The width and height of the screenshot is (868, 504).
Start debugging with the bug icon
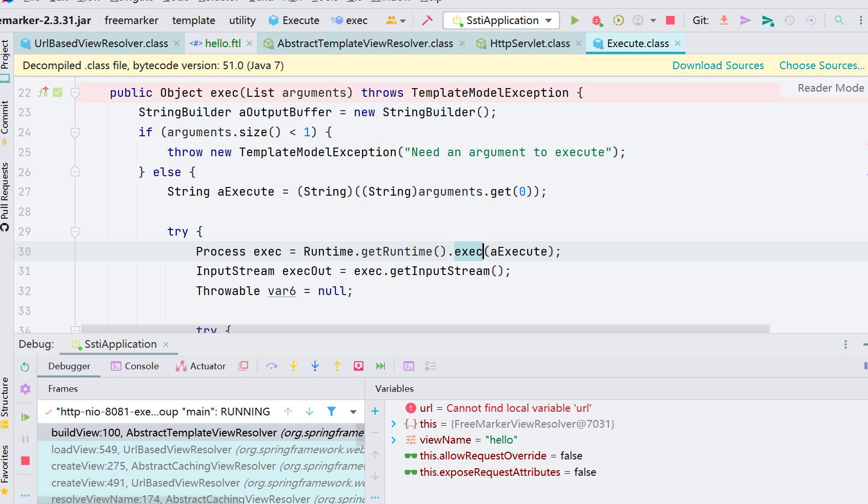(x=596, y=20)
